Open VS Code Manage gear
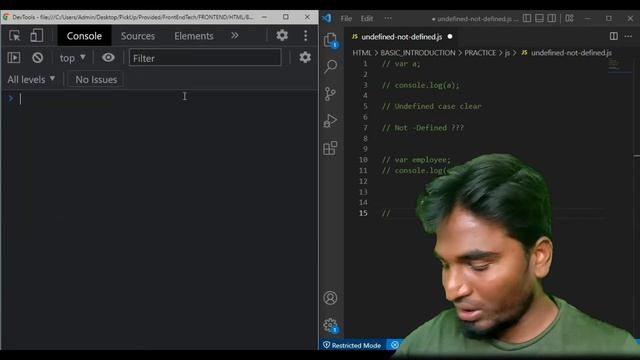The height and width of the screenshot is (360, 640). click(x=330, y=325)
